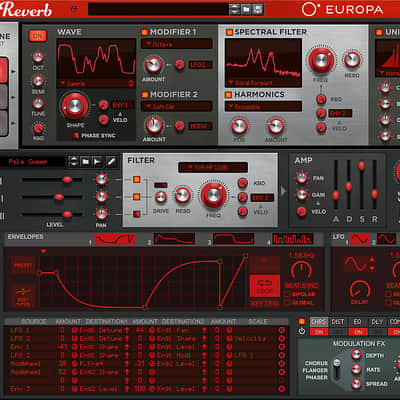
Task: Click the envelope PRESET button
Action: [23, 266]
